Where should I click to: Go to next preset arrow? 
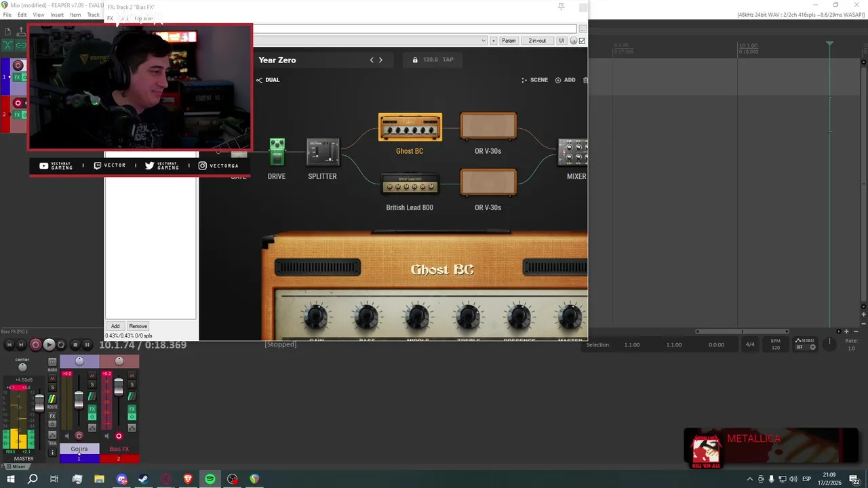pyautogui.click(x=380, y=60)
